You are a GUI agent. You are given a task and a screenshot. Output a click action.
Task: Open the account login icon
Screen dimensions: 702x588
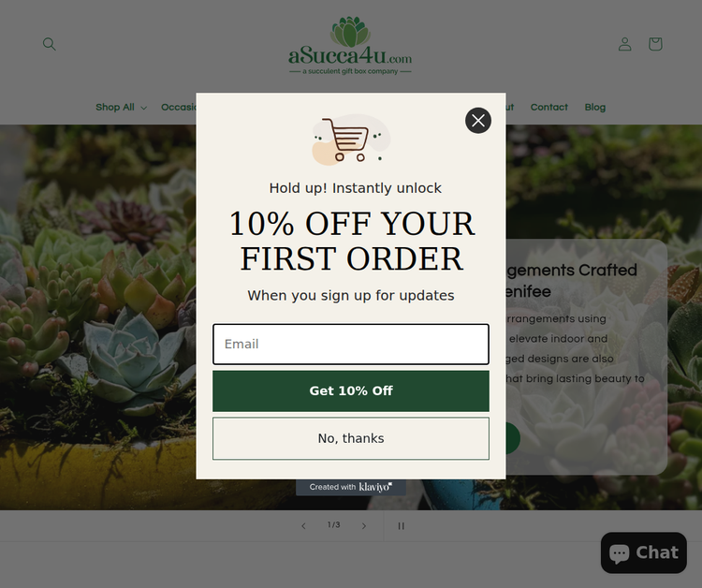pyautogui.click(x=624, y=44)
